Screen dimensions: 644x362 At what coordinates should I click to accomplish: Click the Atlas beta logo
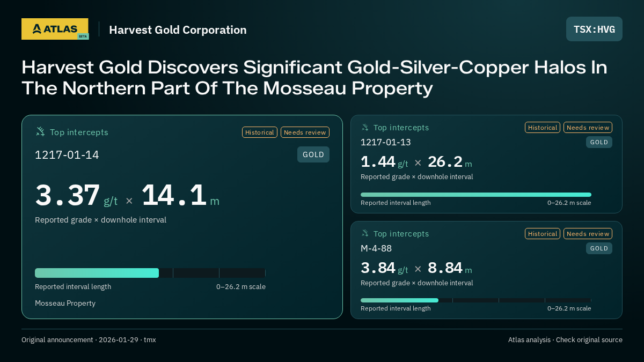pos(55,29)
